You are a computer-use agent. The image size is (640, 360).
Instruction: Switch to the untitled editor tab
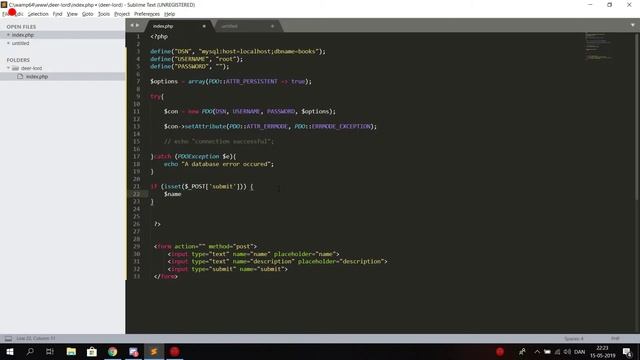click(247, 26)
